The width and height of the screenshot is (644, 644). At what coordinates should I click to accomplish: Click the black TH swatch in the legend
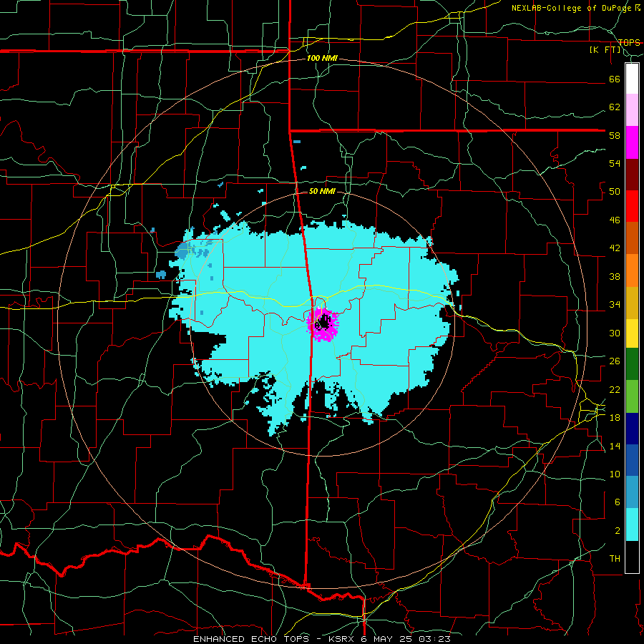[x=632, y=557]
